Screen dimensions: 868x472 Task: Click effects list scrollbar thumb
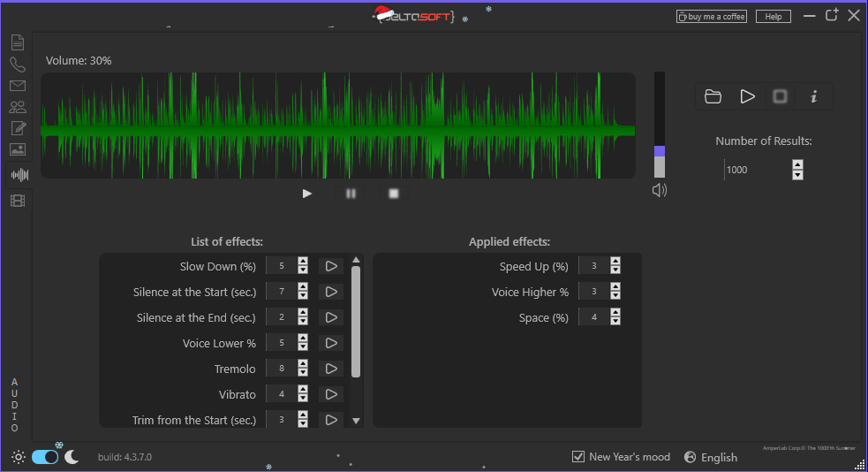356,322
